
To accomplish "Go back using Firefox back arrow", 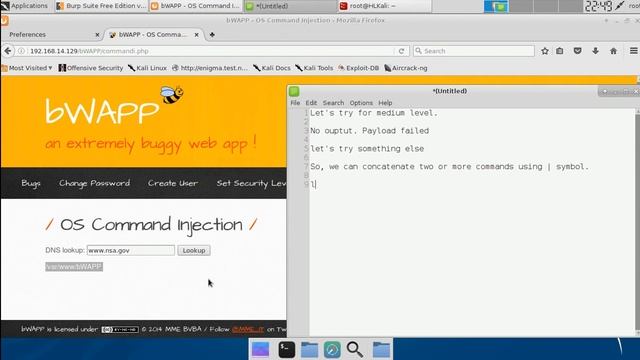I will point(8,51).
